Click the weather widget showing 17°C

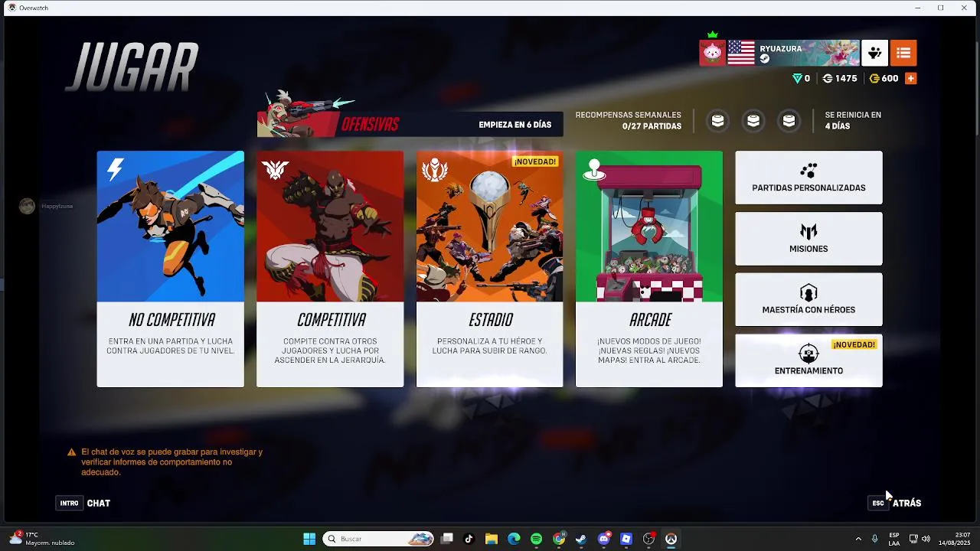coord(42,539)
